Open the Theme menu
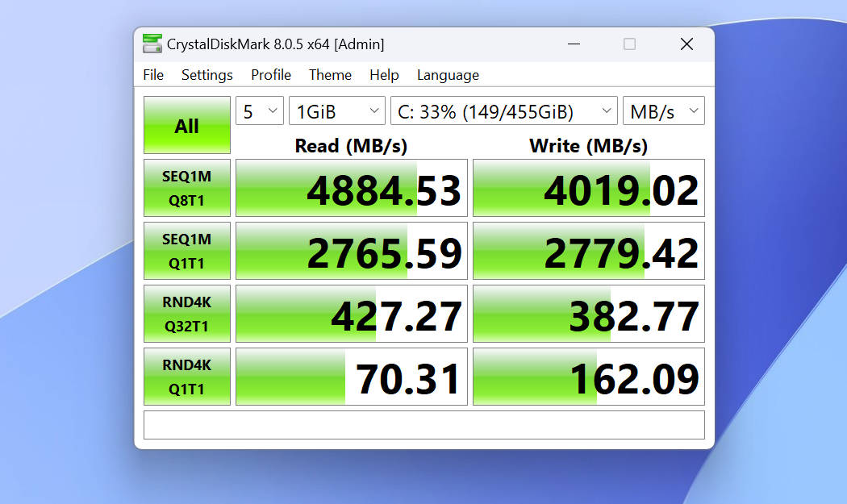 [330, 75]
